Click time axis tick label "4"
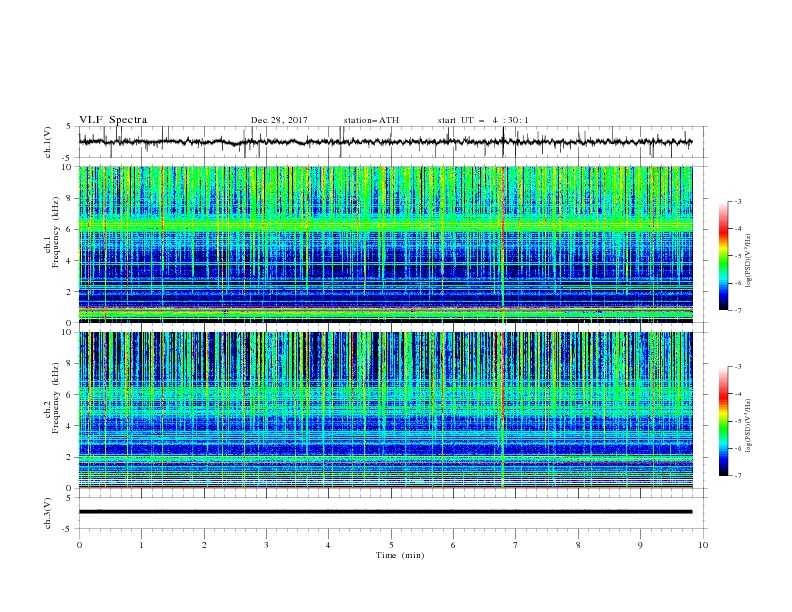Viewport: 792px width, 612px height. click(328, 545)
